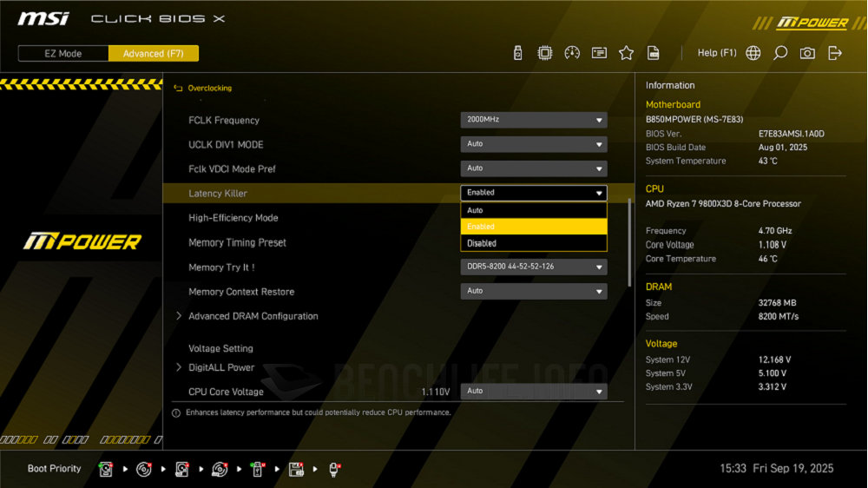Select the Memory Context Restore label
Screen dimensions: 868x488
241,292
